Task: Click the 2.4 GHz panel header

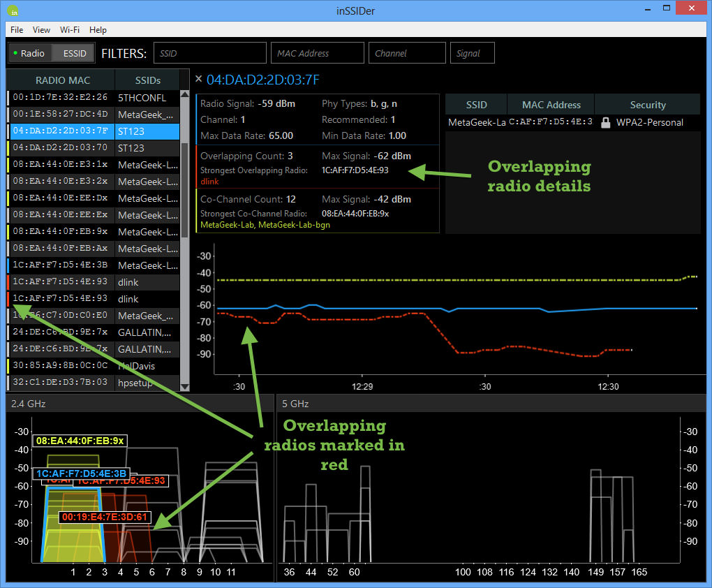Action: tap(140, 404)
